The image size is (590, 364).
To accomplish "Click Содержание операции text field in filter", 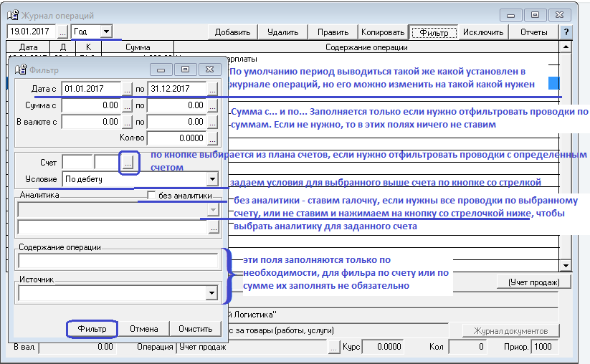I will pyautogui.click(x=118, y=261).
